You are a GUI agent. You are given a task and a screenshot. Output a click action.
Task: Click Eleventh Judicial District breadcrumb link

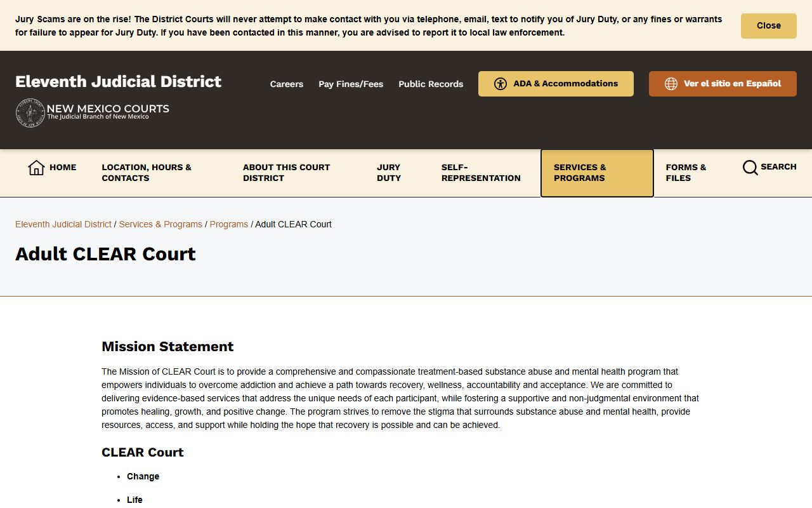pos(63,224)
